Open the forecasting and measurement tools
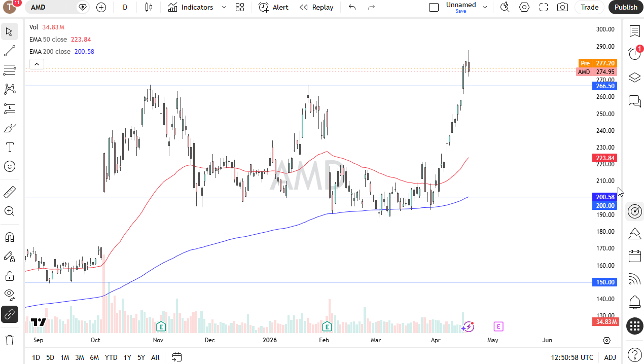 coord(9,108)
